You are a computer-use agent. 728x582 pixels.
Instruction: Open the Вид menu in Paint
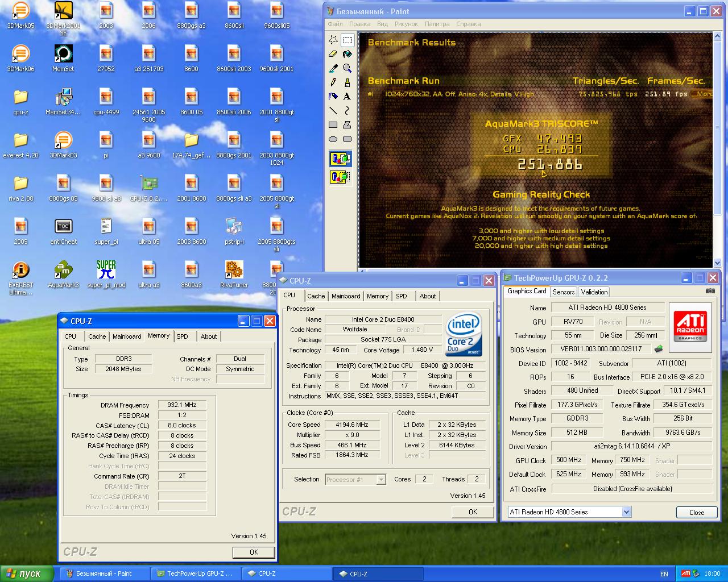click(x=382, y=24)
